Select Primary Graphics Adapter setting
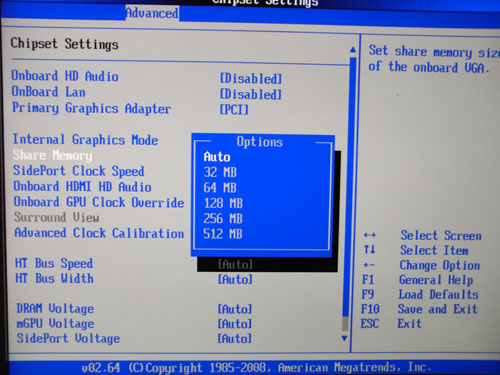The image size is (500, 375). (91, 108)
